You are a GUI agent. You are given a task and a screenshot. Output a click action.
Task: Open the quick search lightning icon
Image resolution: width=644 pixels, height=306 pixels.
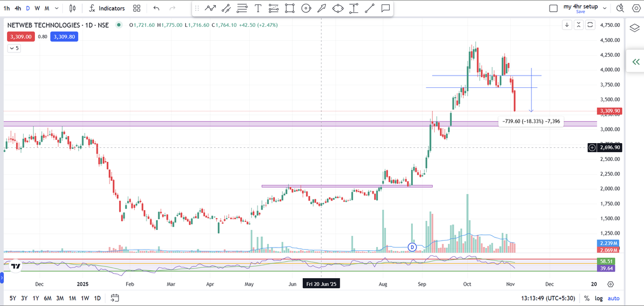[620, 9]
